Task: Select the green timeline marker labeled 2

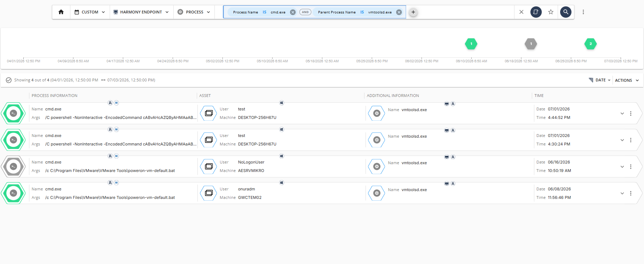Action: [x=590, y=44]
